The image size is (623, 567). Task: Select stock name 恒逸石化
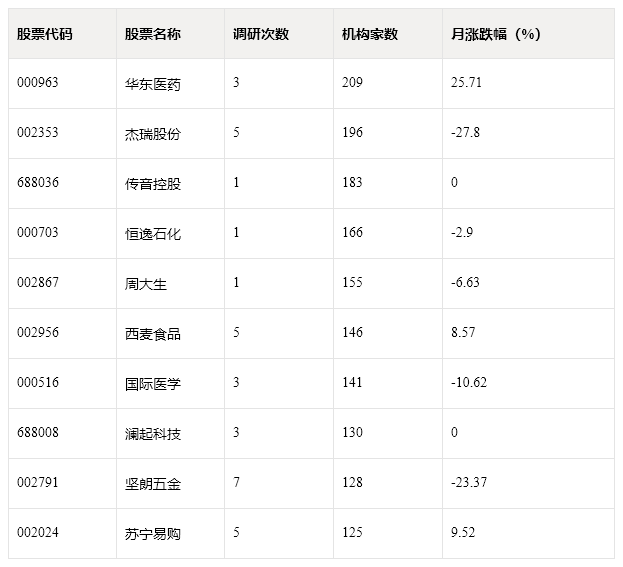point(153,234)
